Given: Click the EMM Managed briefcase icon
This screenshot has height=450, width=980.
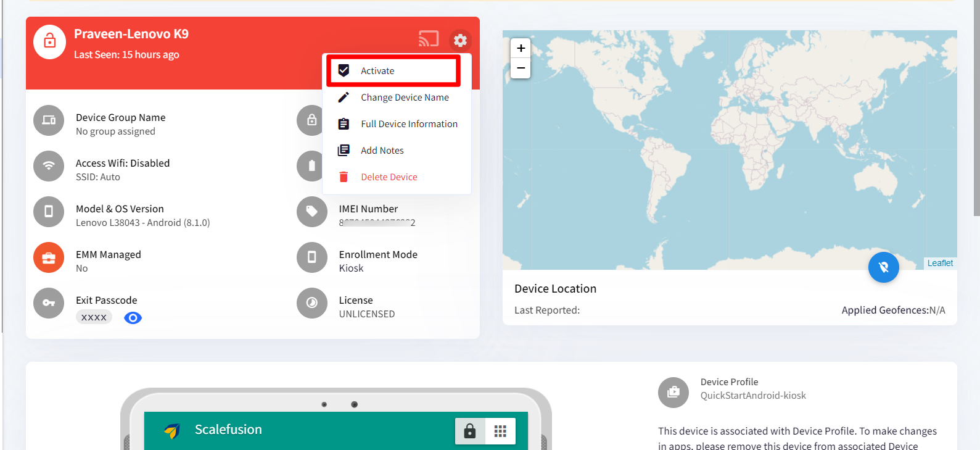Looking at the screenshot, I should click(x=49, y=257).
